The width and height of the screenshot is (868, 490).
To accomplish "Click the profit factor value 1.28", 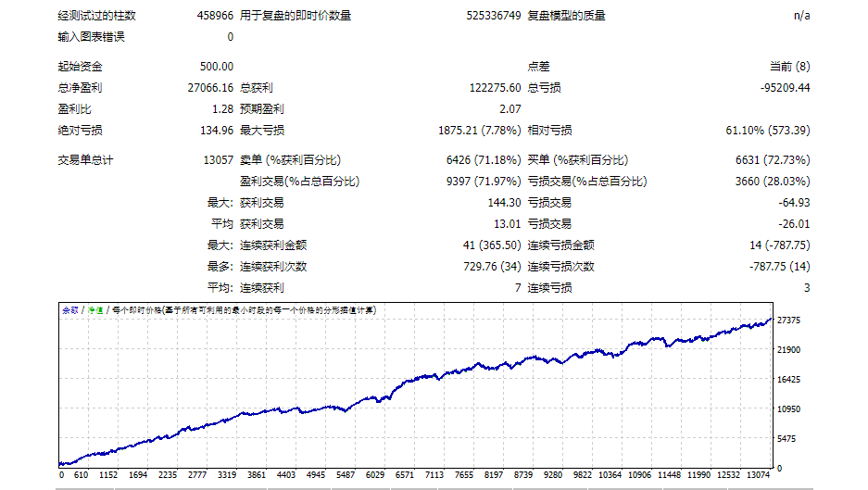I will 222,109.
